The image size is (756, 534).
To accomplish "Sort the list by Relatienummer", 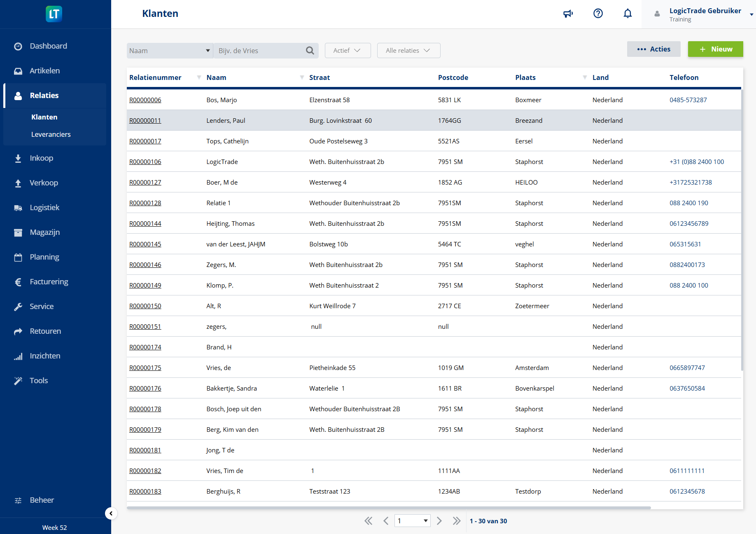I will point(155,77).
